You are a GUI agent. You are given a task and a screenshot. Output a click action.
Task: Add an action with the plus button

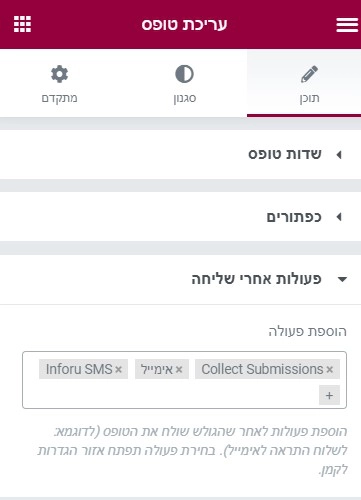pyautogui.click(x=329, y=395)
